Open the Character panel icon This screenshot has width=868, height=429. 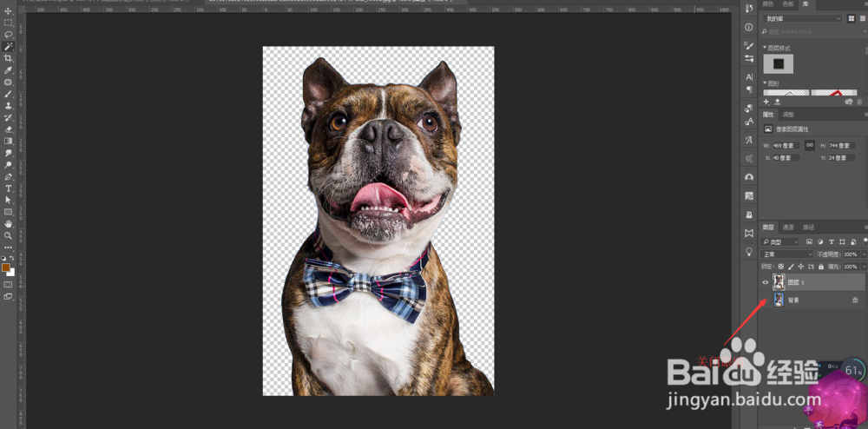click(x=750, y=77)
